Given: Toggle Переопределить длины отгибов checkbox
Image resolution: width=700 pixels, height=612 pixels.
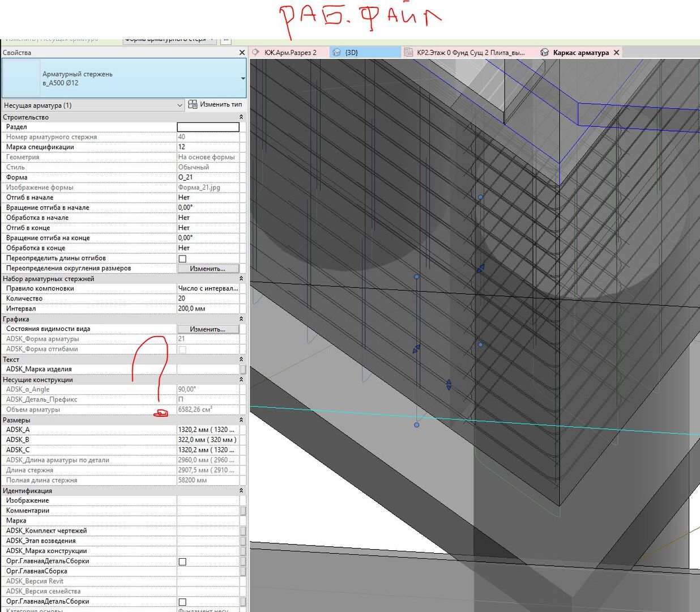Looking at the screenshot, I should point(182,258).
